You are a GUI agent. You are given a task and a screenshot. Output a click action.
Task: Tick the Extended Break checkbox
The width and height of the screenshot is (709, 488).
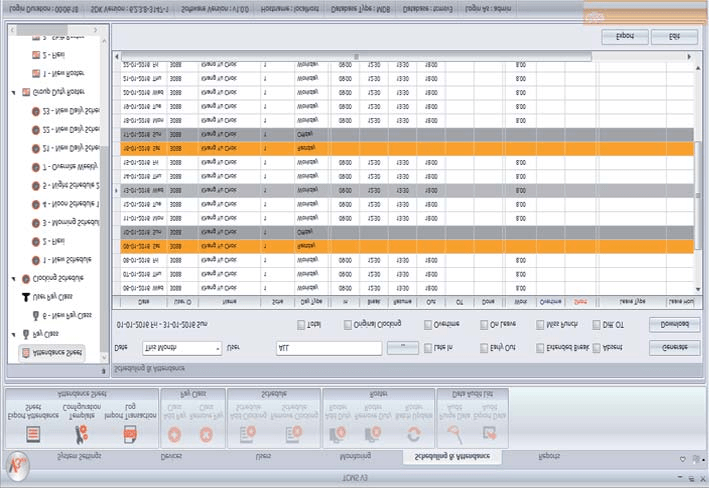click(540, 348)
